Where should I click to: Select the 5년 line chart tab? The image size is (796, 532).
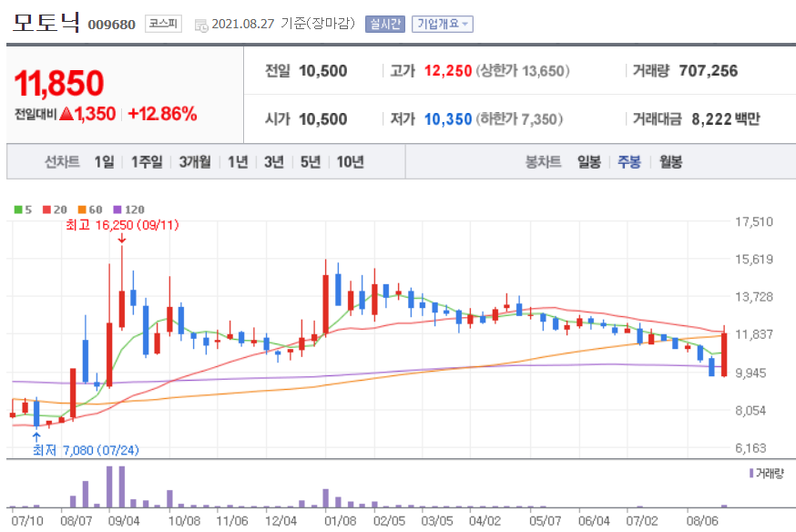pyautogui.click(x=311, y=162)
